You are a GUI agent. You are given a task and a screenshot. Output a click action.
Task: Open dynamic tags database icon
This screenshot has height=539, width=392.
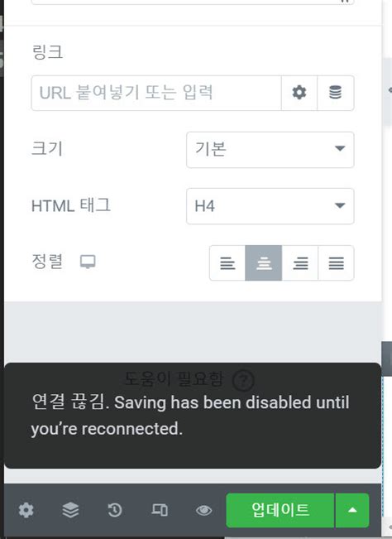[336, 93]
